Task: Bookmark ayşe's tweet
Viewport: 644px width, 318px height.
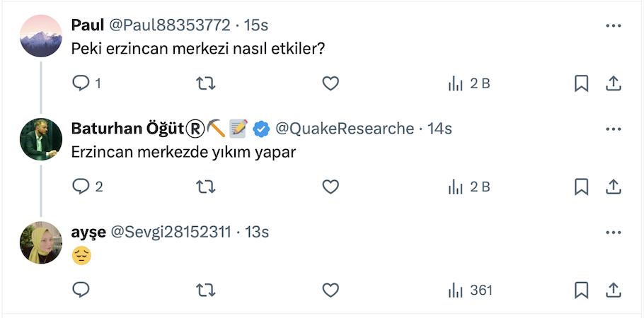Action: click(x=581, y=290)
